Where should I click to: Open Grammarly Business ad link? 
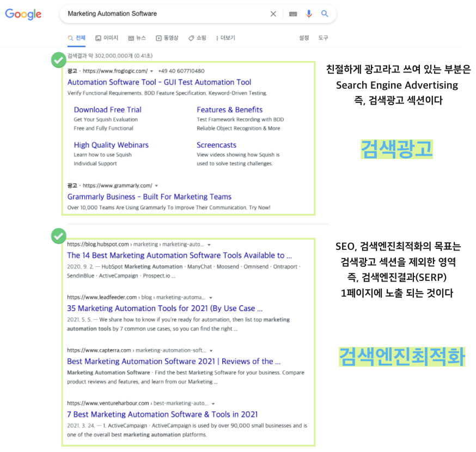click(x=149, y=197)
